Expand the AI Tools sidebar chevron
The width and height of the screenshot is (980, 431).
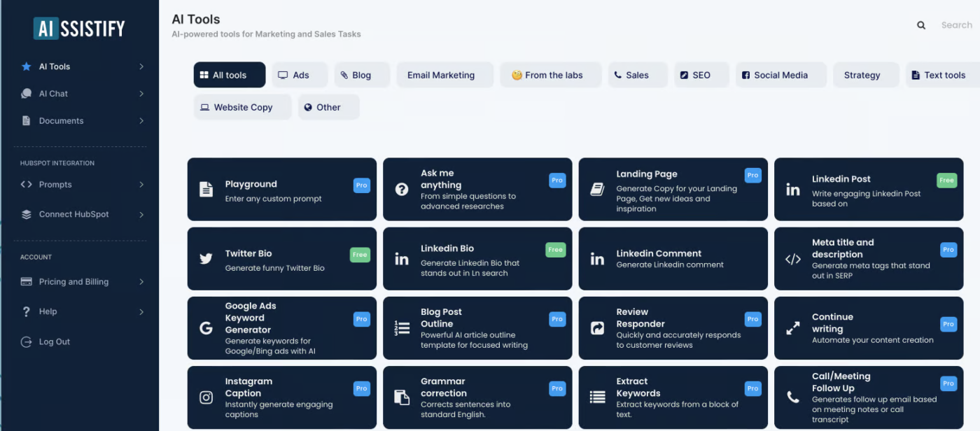tap(141, 66)
